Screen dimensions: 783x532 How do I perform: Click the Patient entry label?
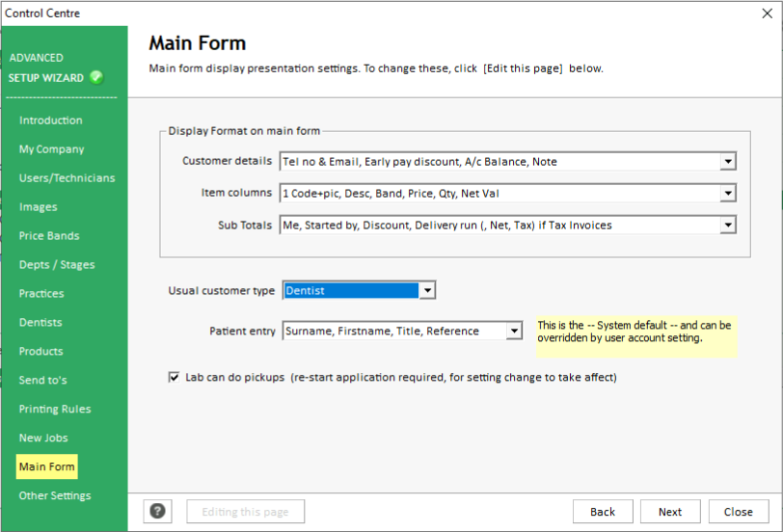coord(242,331)
